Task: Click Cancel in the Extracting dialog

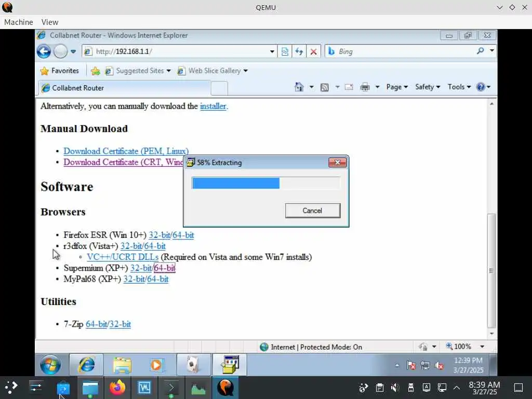Action: pyautogui.click(x=312, y=211)
